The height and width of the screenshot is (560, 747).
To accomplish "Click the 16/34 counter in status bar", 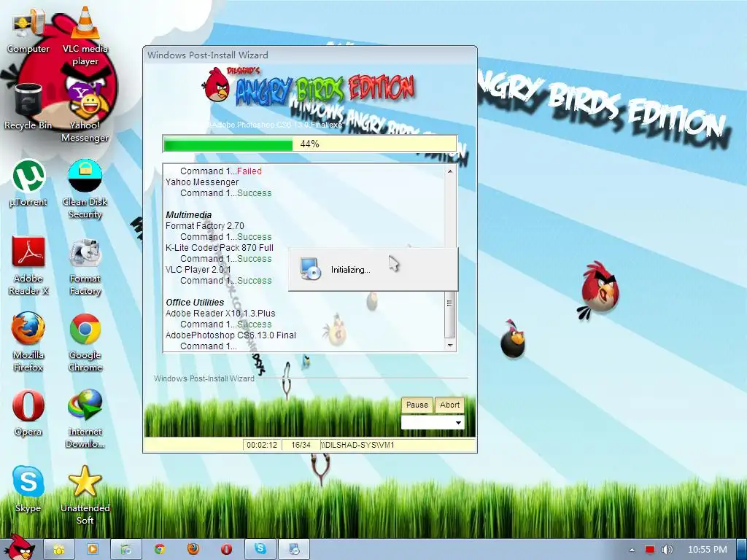I will pos(301,445).
